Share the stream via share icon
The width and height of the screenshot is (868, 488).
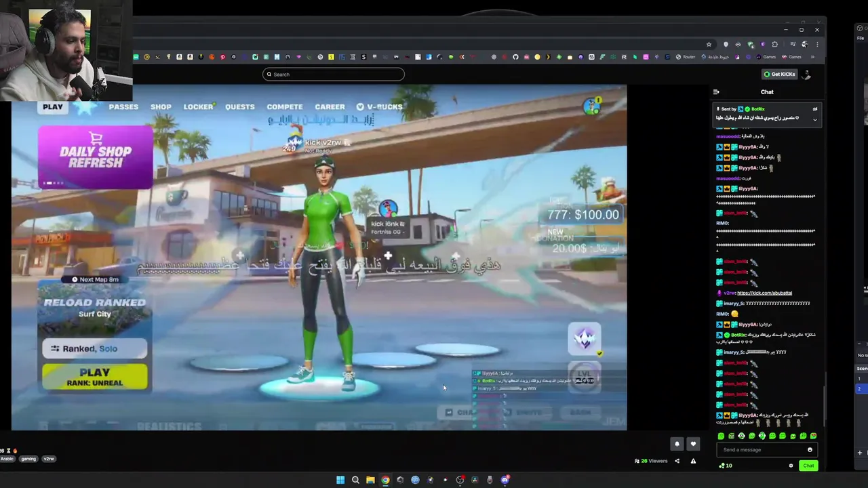click(677, 461)
